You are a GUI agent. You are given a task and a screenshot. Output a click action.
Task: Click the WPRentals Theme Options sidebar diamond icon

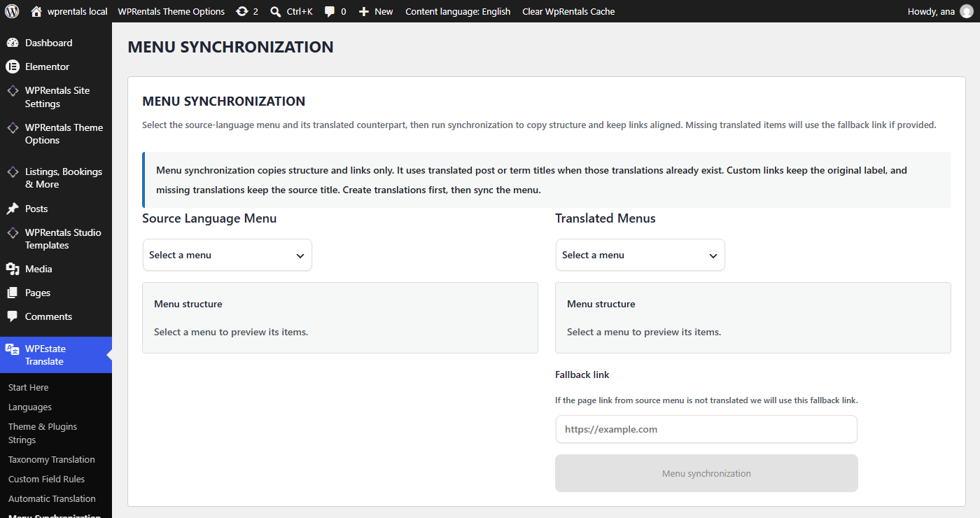13,128
